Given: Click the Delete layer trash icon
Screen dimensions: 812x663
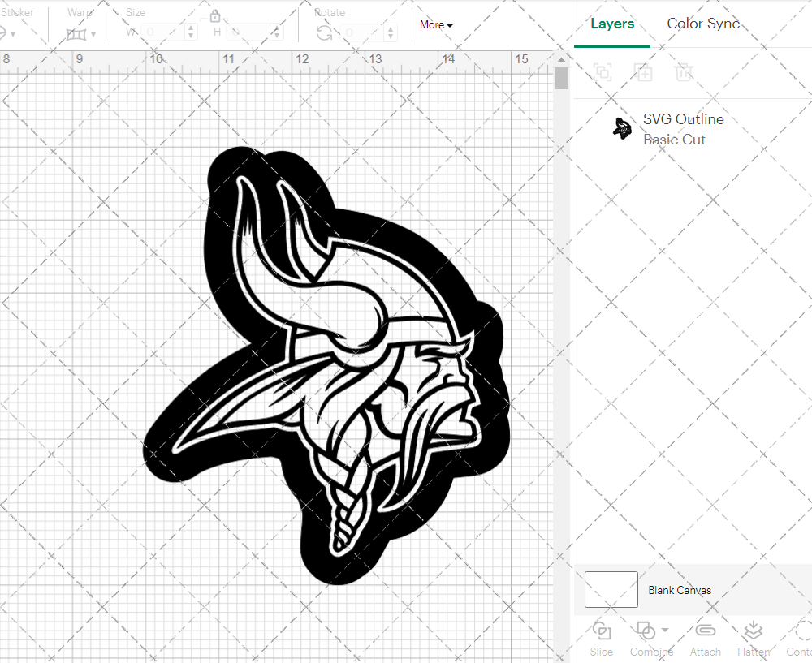Looking at the screenshot, I should (684, 72).
